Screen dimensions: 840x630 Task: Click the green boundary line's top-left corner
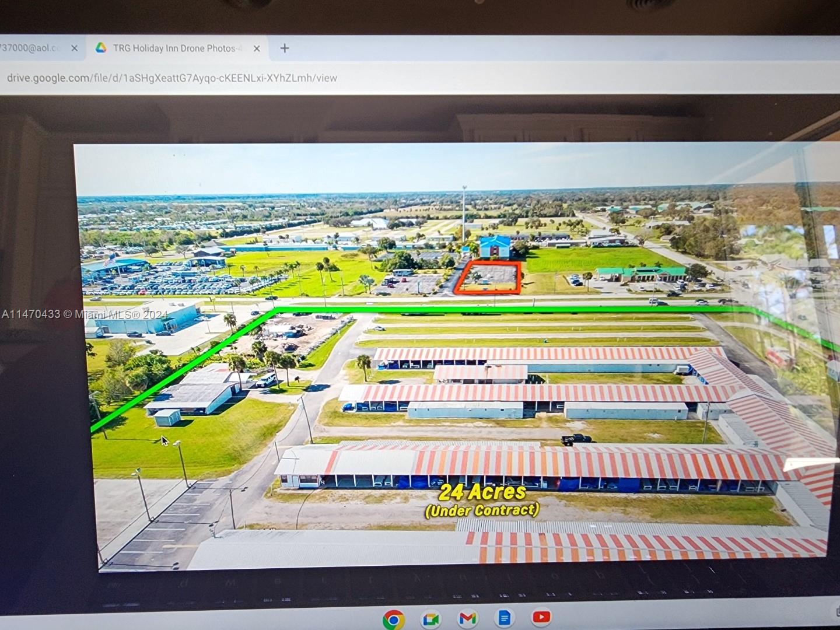point(276,309)
